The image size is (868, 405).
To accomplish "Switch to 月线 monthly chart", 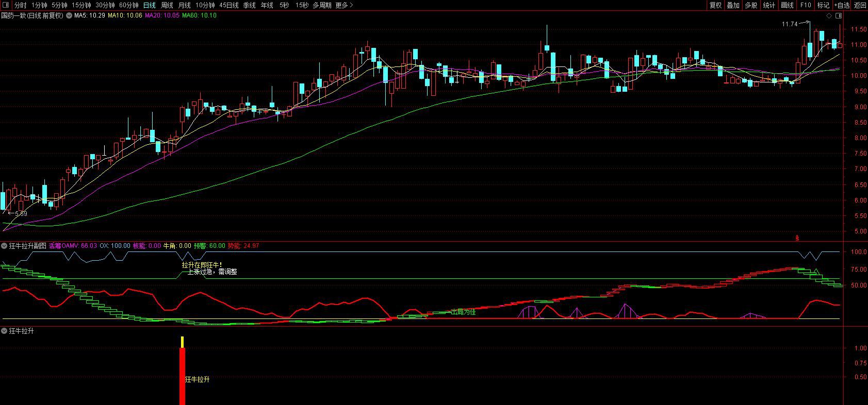I will 184,5.
